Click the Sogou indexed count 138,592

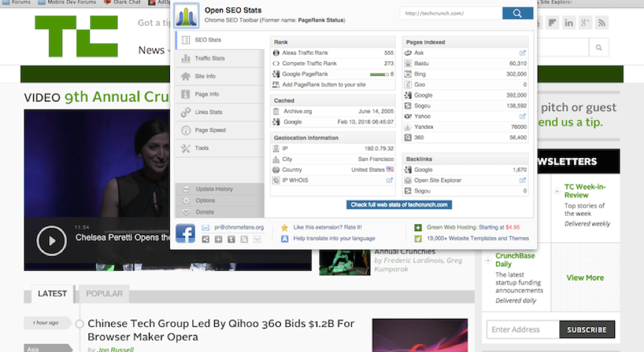[516, 106]
